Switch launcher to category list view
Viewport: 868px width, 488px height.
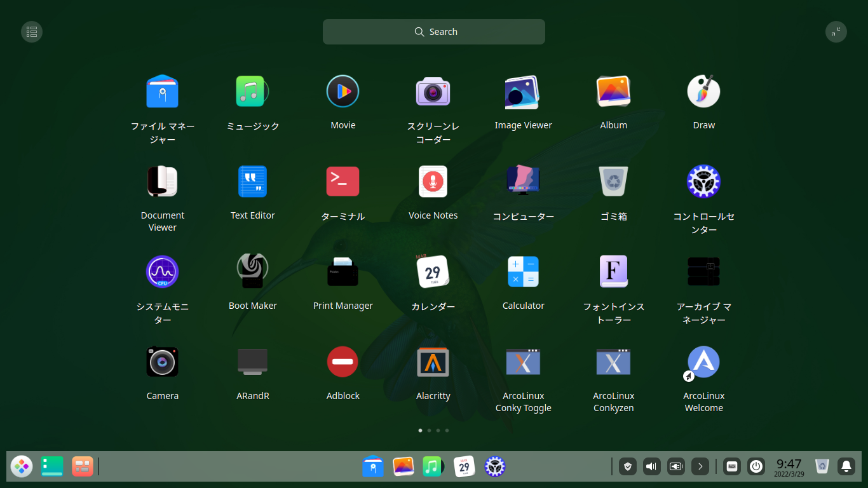click(x=32, y=32)
